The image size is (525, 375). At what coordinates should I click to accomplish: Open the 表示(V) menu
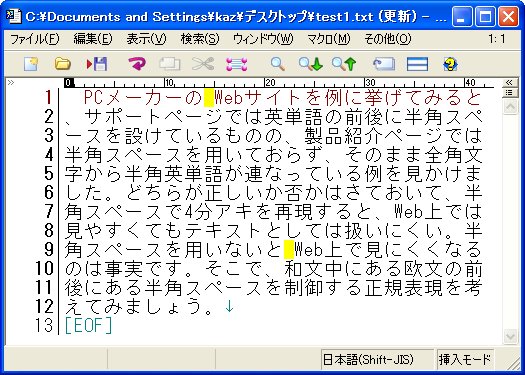point(146,39)
